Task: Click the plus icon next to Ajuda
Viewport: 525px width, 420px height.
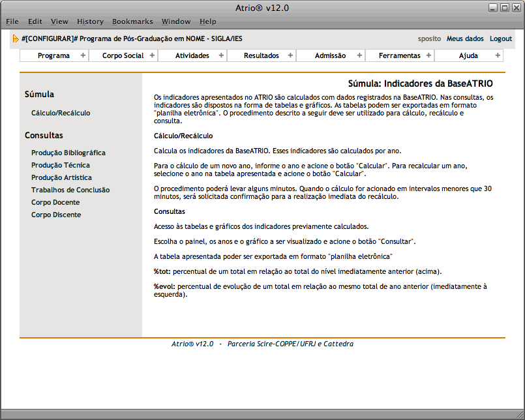Action: point(498,55)
